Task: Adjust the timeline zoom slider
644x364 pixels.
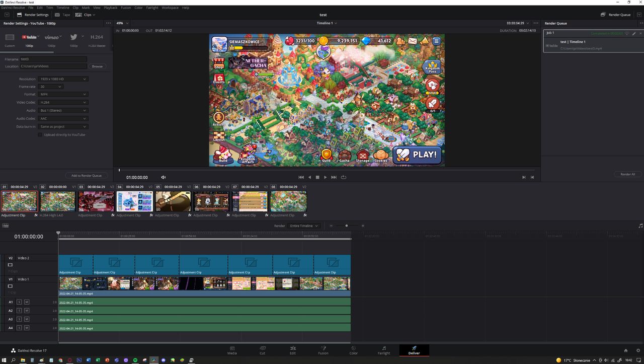Action: click(346, 226)
